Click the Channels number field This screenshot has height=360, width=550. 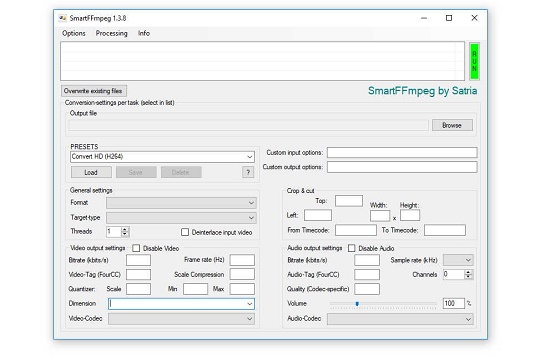point(454,274)
